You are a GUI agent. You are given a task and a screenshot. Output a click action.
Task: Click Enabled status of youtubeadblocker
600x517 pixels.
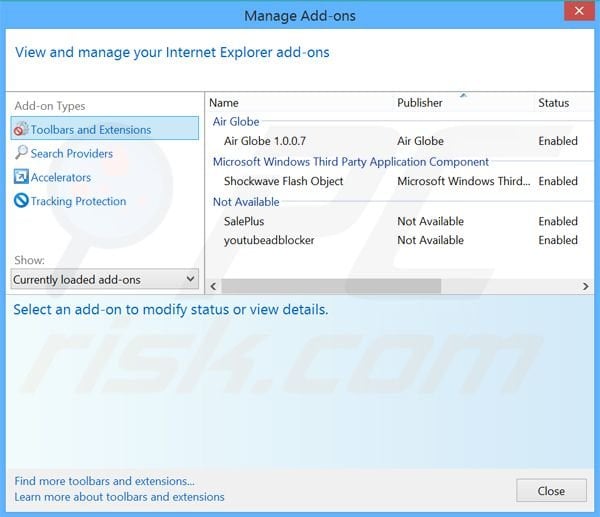tap(558, 240)
